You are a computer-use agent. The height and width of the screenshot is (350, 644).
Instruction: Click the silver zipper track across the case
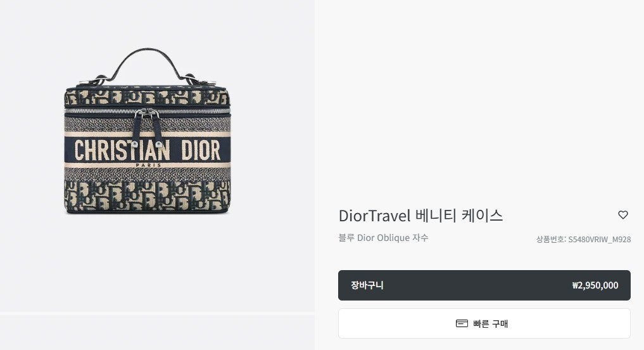pos(147,110)
